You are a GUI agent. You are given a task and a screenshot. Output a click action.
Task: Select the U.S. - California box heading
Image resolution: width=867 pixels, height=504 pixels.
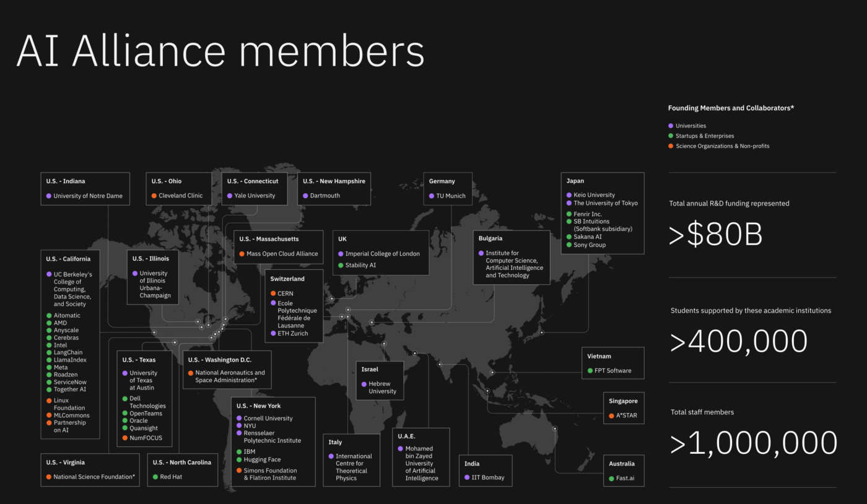[68, 259]
